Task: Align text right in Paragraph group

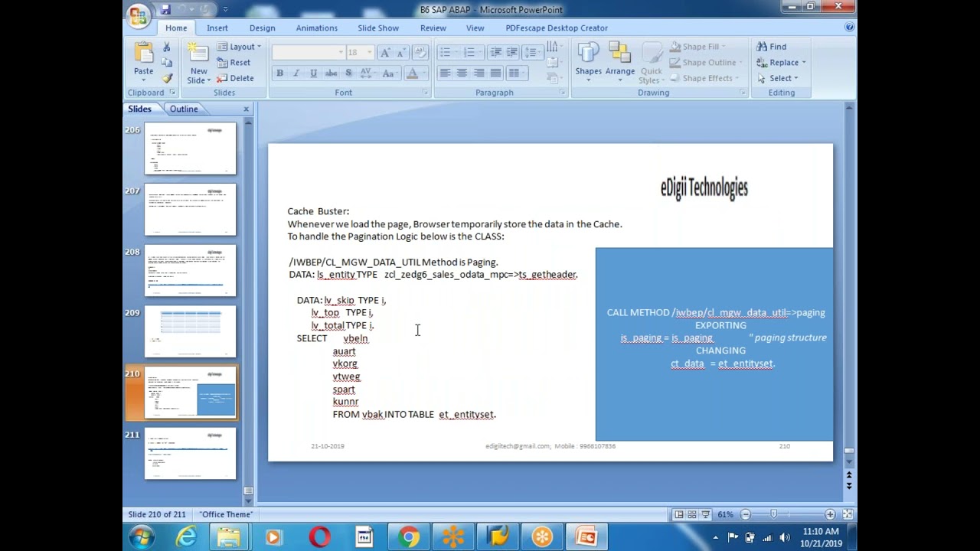Action: pyautogui.click(x=479, y=73)
